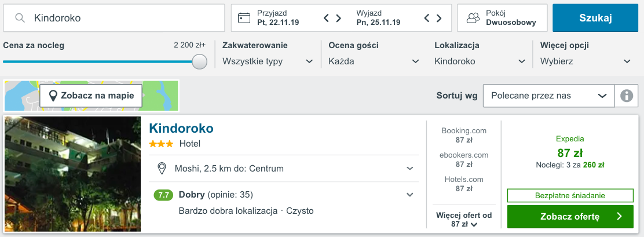Open the check-in calendar icon

(244, 17)
